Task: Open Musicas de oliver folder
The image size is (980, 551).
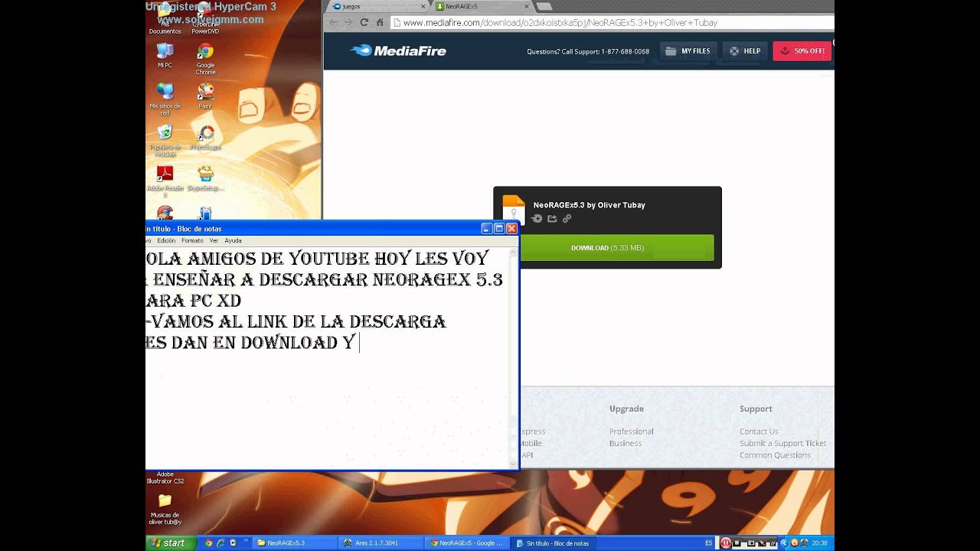Action: point(165,508)
